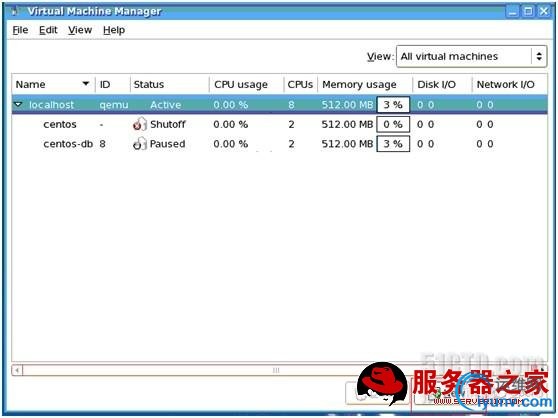Click the CPUs column header
The width and height of the screenshot is (558, 418).
(300, 84)
